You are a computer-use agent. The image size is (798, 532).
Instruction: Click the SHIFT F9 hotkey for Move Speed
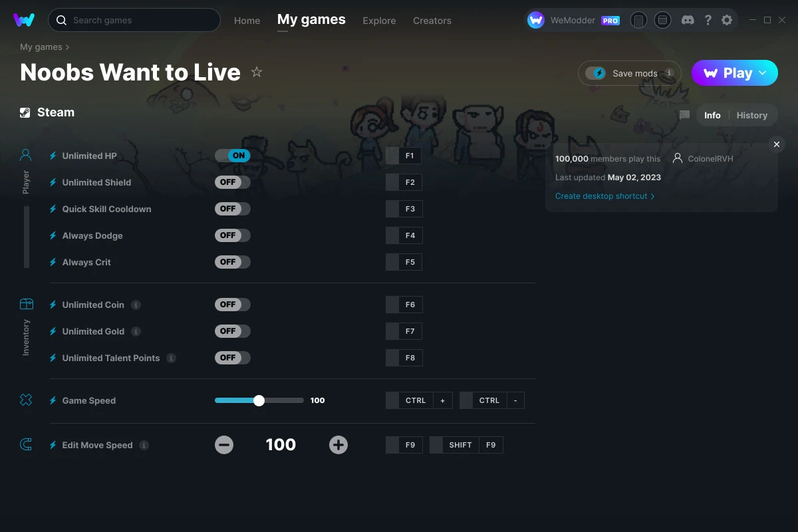tap(466, 445)
